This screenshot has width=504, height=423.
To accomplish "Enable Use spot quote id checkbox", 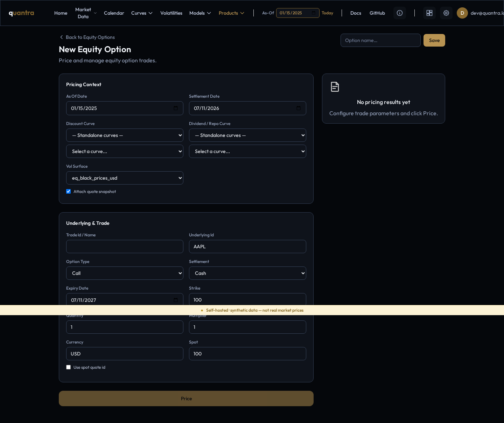I will click(x=69, y=367).
